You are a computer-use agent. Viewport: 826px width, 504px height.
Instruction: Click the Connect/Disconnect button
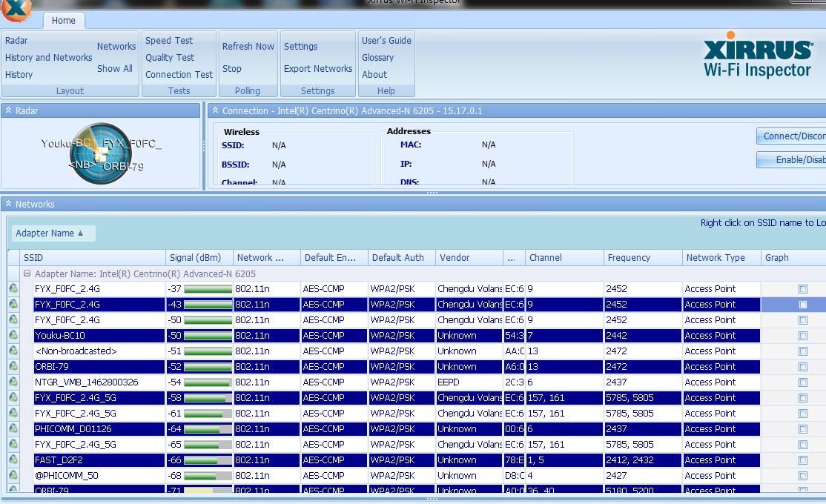click(791, 136)
